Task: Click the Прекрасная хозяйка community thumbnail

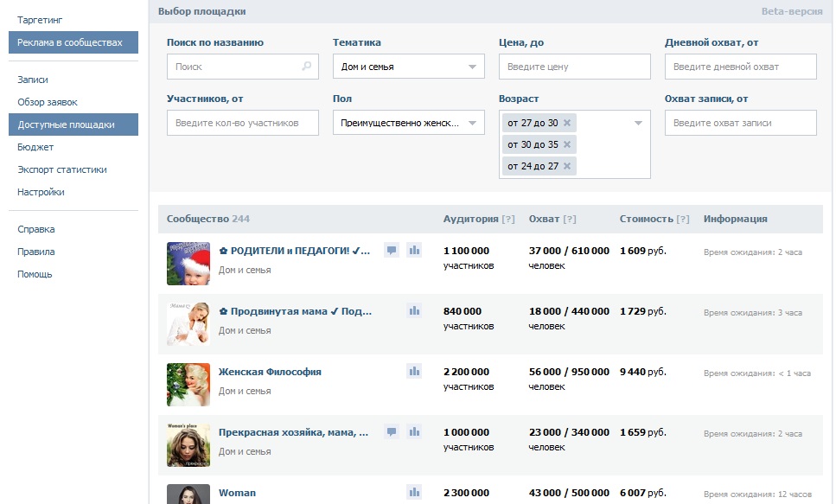Action: (188, 445)
